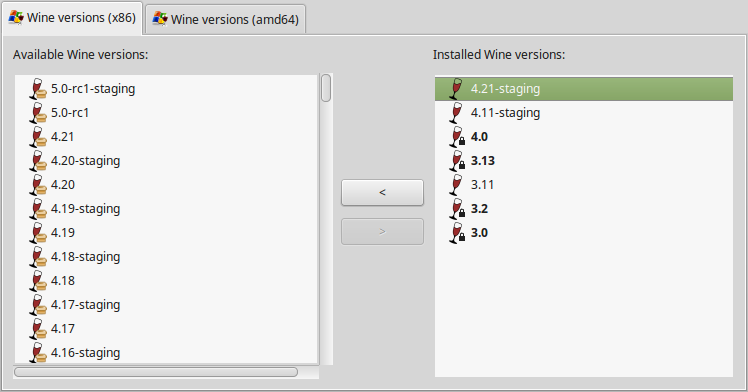Click the locked wine icon for 3.2
This screenshot has height=392, width=748.
click(x=457, y=209)
